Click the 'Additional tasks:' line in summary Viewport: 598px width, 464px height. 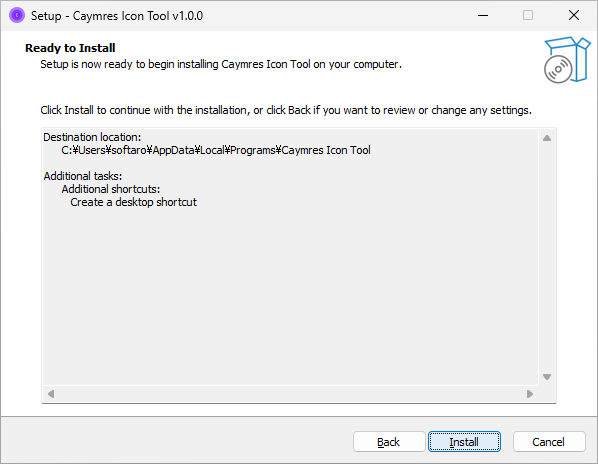[x=83, y=176]
